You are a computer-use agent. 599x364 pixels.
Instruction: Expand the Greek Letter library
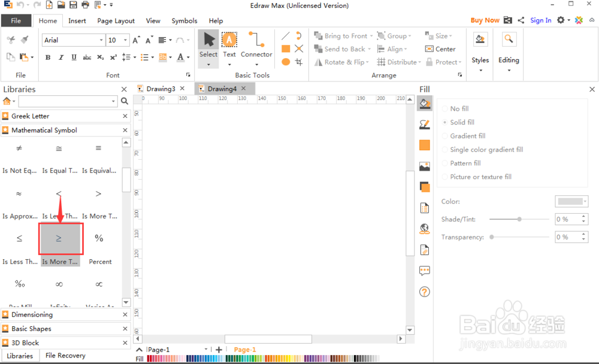click(x=64, y=116)
